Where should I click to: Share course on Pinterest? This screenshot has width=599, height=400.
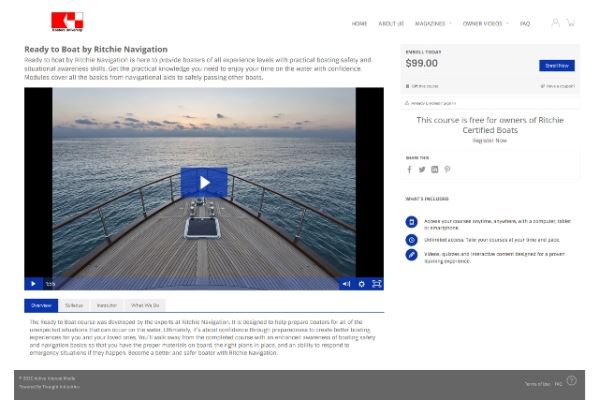click(447, 169)
